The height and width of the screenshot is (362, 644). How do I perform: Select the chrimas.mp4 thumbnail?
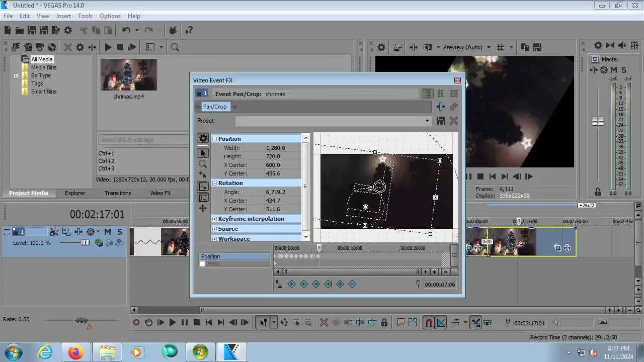point(129,75)
